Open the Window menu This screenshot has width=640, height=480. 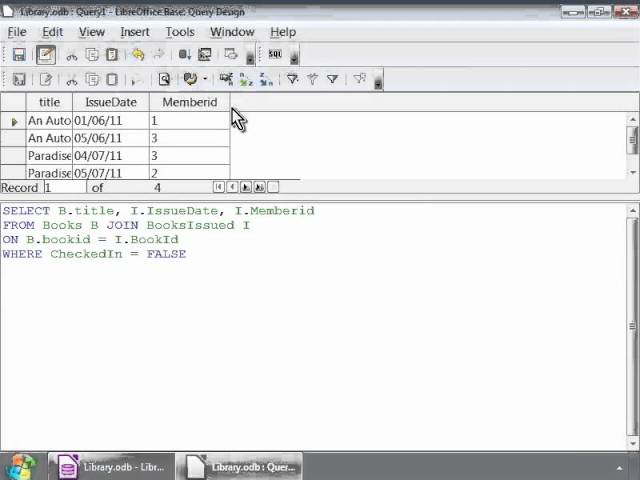pos(232,32)
